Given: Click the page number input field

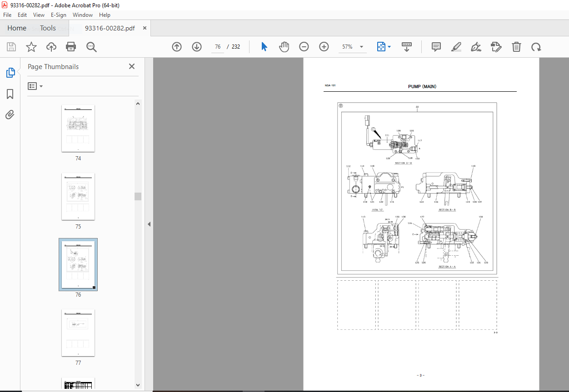Looking at the screenshot, I should (218, 47).
